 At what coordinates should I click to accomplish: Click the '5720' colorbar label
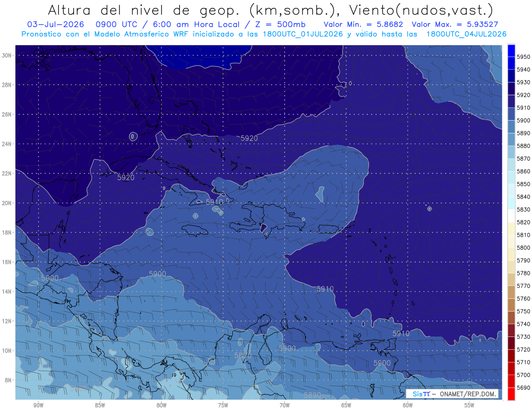pyautogui.click(x=523, y=349)
